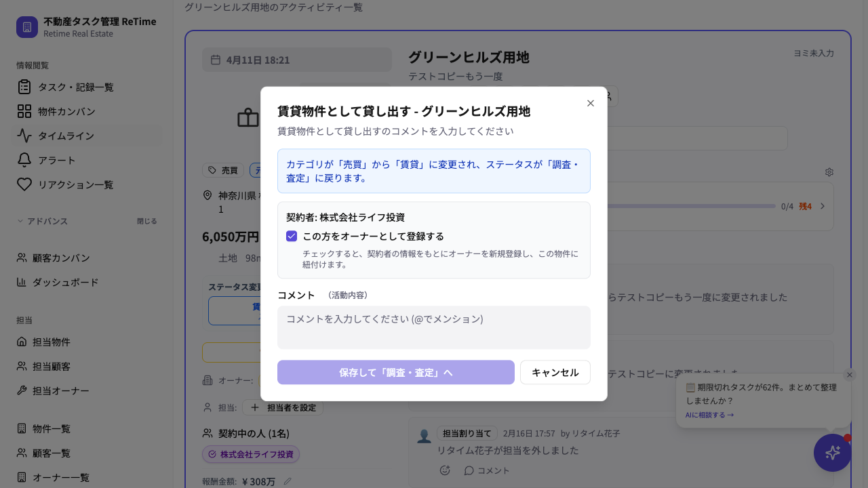Open settings gear in activity panel
Screen dimensions: 868x488
(x=829, y=172)
